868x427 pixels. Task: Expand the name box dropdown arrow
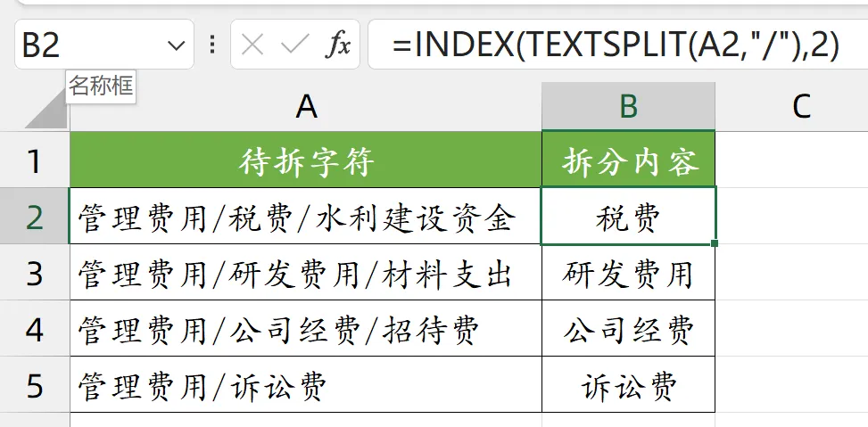[176, 45]
